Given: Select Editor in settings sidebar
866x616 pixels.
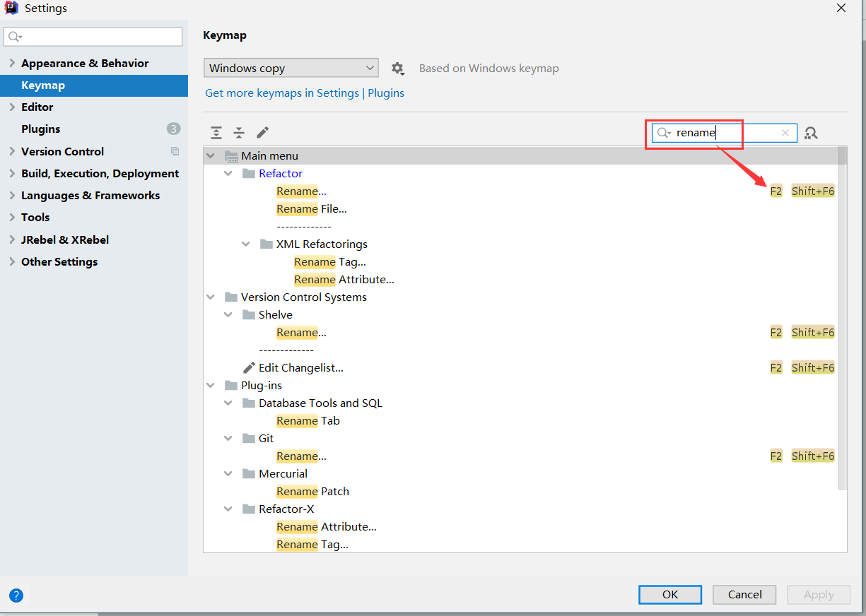Looking at the screenshot, I should coord(37,107).
